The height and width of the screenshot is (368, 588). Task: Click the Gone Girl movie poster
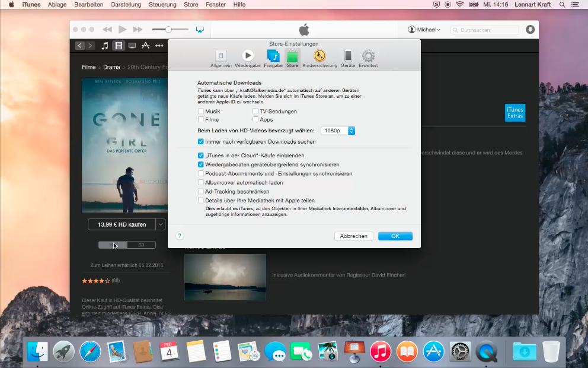pos(125,145)
